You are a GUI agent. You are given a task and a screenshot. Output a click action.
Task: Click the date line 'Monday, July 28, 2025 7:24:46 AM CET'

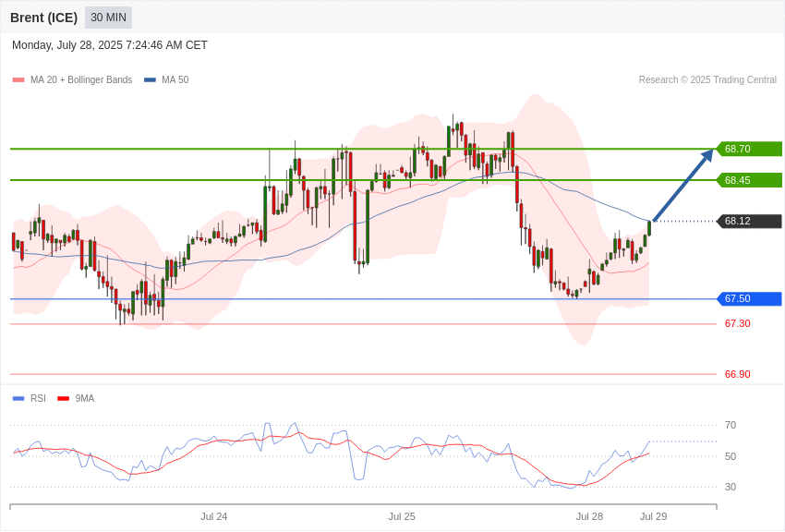pos(110,45)
